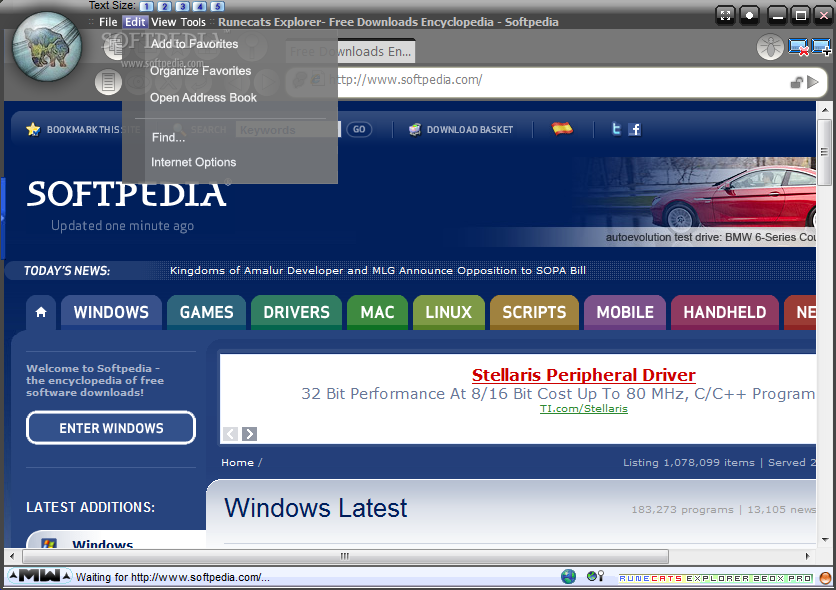Add new tab with plus monitor icon
836x590 pixels.
point(821,47)
